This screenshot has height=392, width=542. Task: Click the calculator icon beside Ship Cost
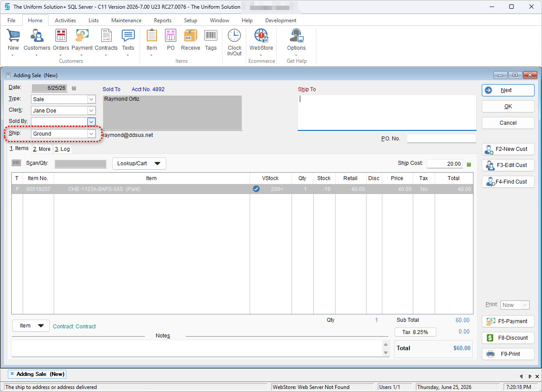point(469,164)
